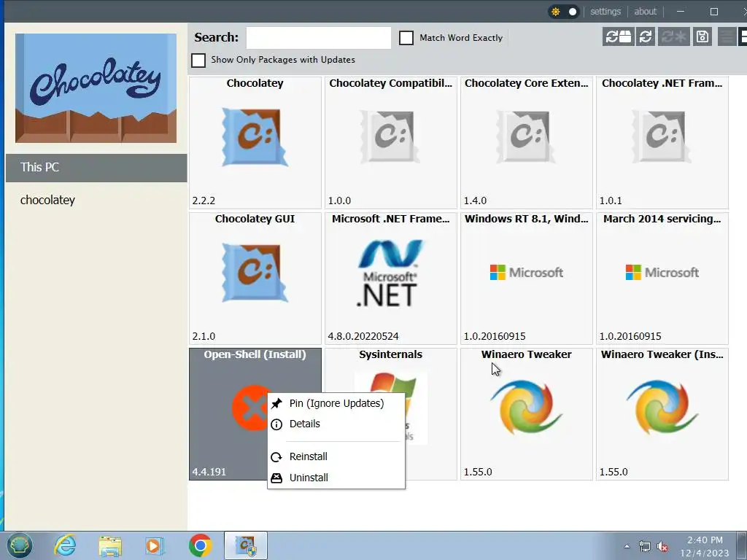Click the network tray icon
The height and width of the screenshot is (560, 747).
click(645, 547)
